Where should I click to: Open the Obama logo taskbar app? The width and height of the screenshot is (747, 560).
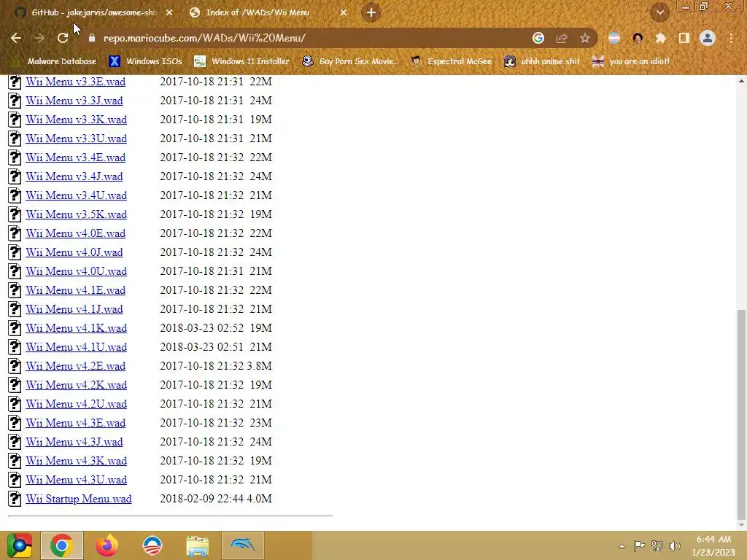tap(152, 545)
